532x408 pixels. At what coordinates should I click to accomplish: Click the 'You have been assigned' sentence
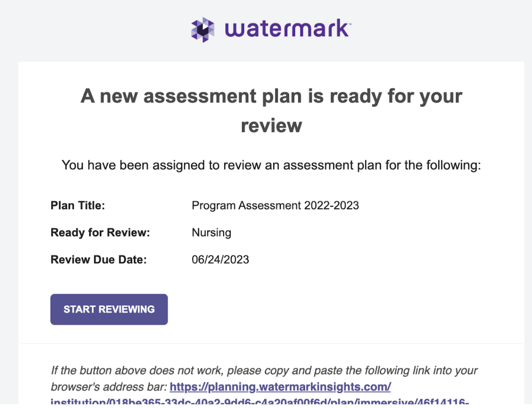(x=271, y=165)
